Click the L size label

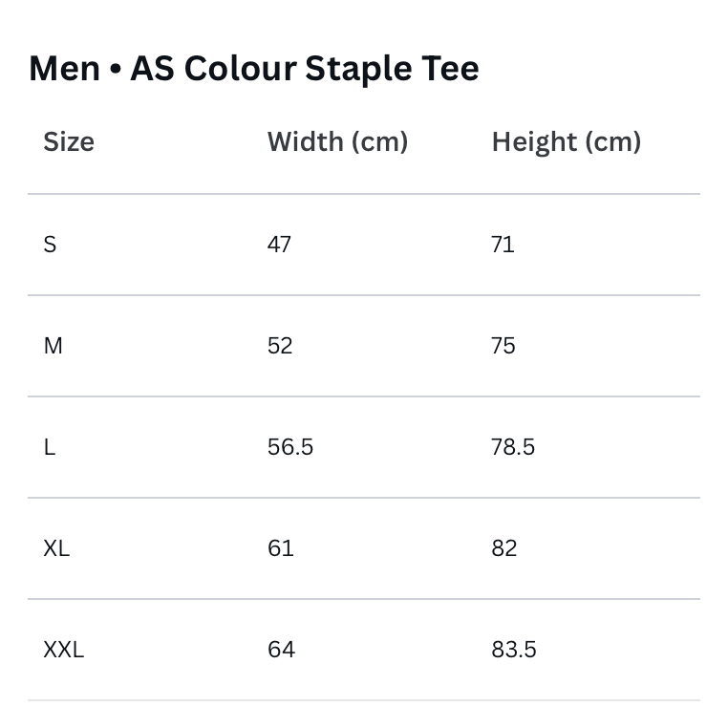(x=49, y=447)
